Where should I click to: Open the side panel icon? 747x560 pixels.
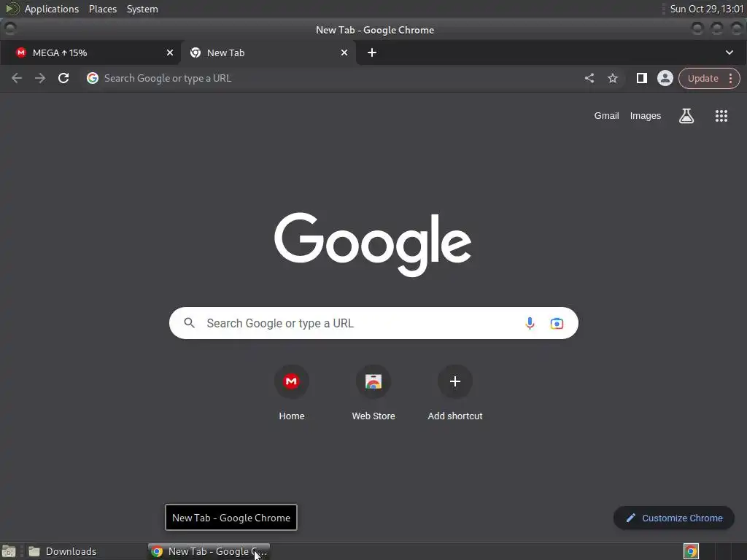[x=642, y=78]
